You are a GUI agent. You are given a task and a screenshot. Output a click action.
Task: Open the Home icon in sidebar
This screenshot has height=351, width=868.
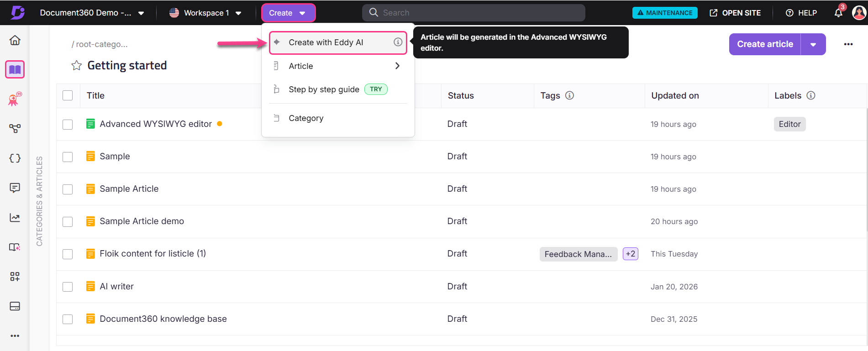15,40
